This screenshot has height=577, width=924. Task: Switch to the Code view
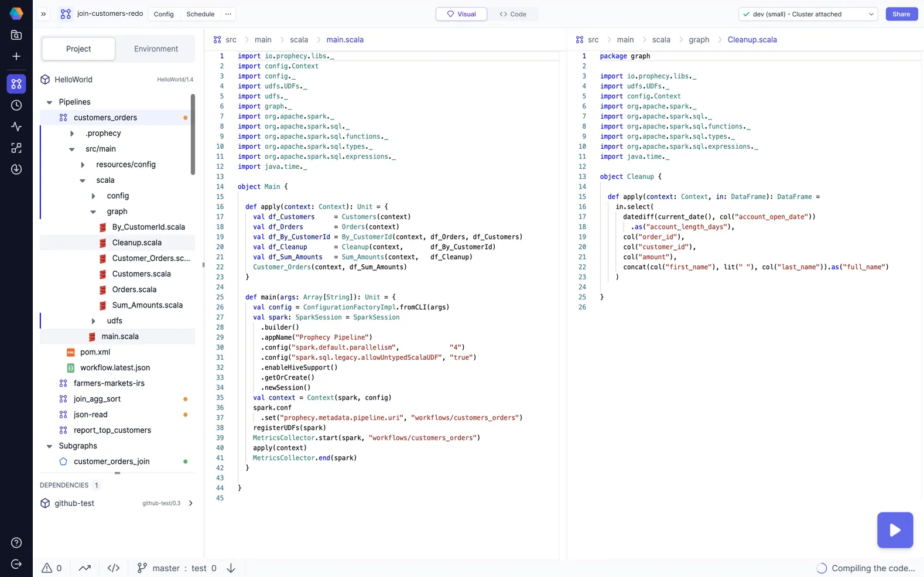[512, 14]
